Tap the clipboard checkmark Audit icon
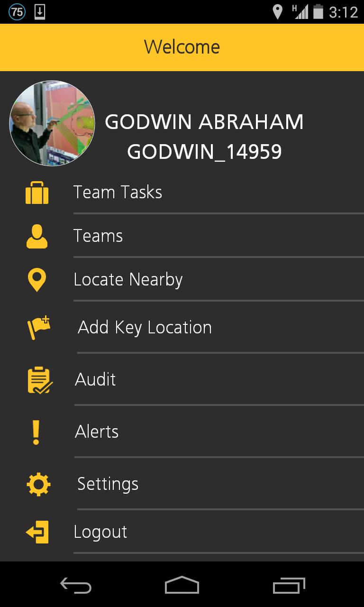364x607 pixels. pyautogui.click(x=40, y=380)
